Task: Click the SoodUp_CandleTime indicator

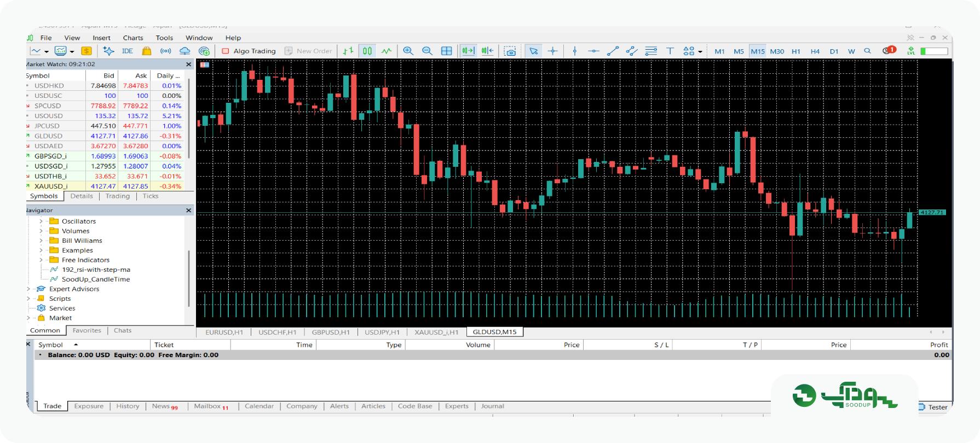Action: [x=96, y=279]
